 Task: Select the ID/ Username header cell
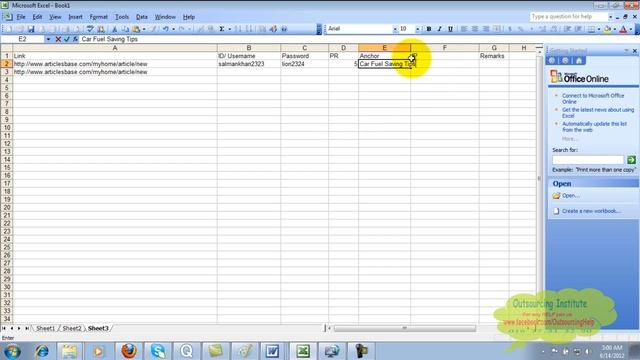click(x=249, y=56)
